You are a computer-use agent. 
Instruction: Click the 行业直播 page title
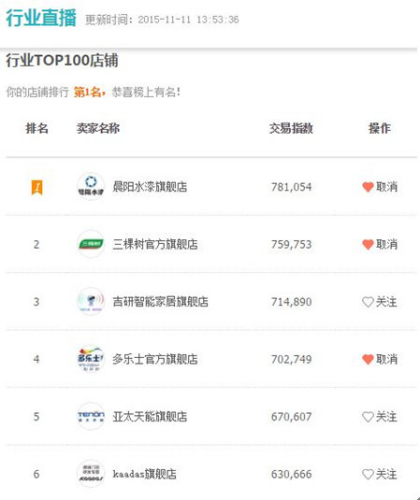point(41,17)
